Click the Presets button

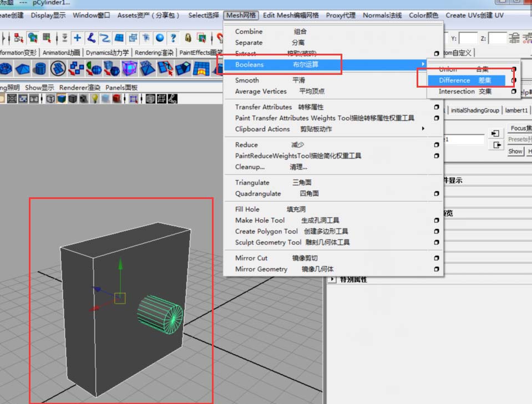click(520, 139)
